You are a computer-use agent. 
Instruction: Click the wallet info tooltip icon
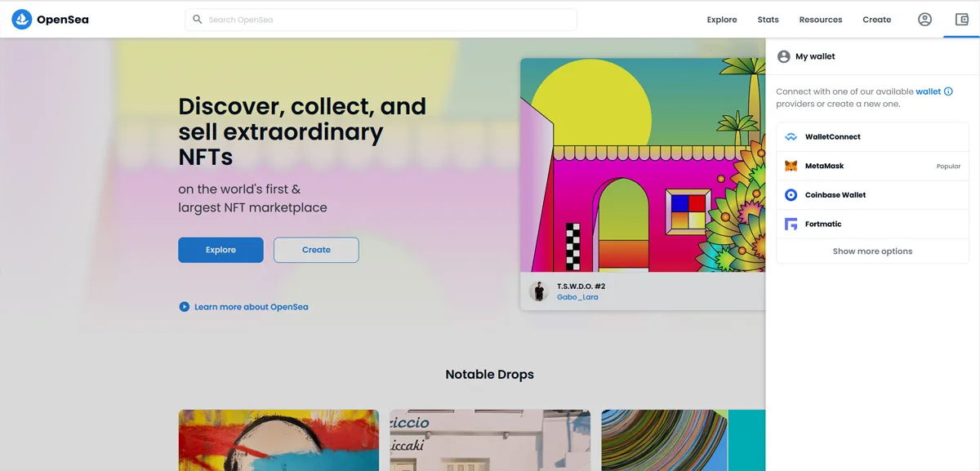coord(948,91)
